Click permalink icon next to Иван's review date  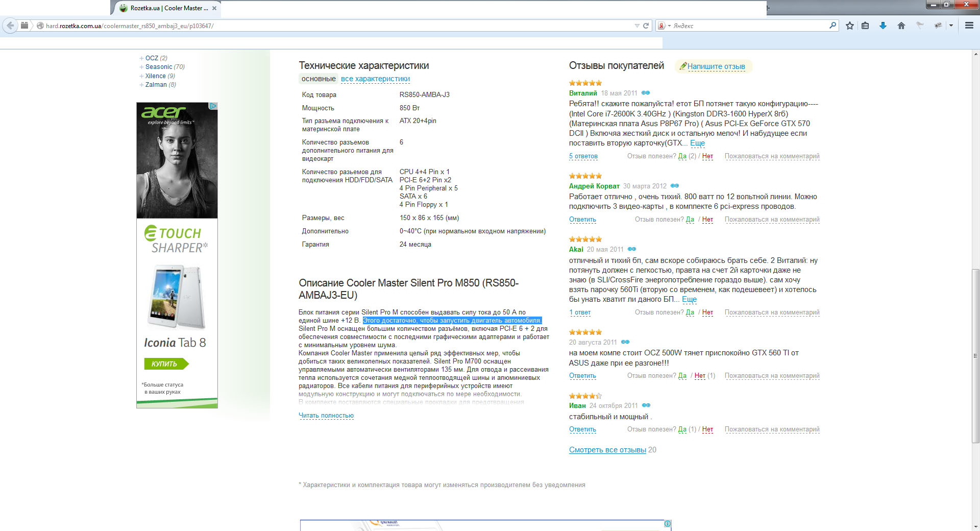[x=646, y=405]
